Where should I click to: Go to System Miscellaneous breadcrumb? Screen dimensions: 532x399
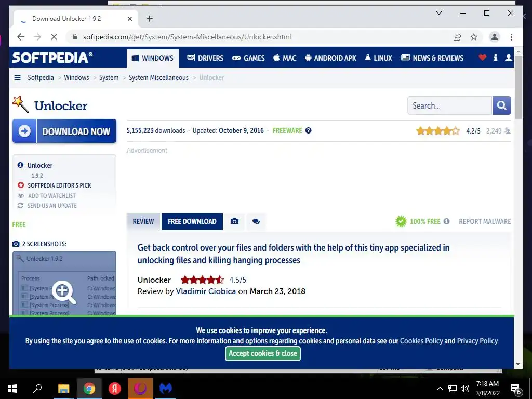[158, 78]
